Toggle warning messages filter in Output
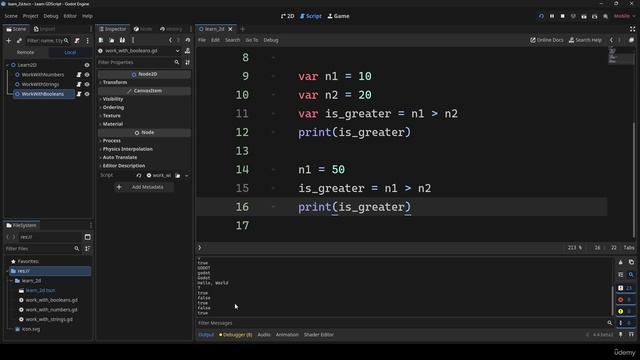Image resolution: width=640 pixels, height=360 pixels. click(x=625, y=311)
